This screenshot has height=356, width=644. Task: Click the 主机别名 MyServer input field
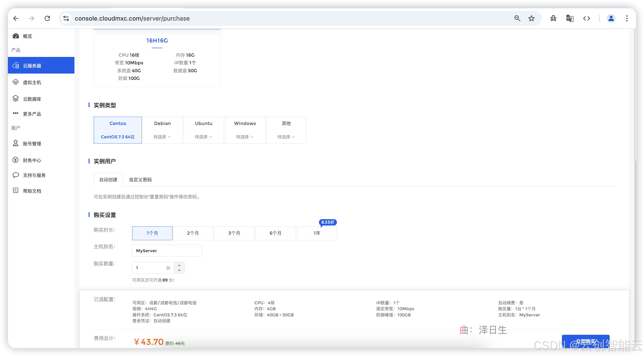point(167,251)
